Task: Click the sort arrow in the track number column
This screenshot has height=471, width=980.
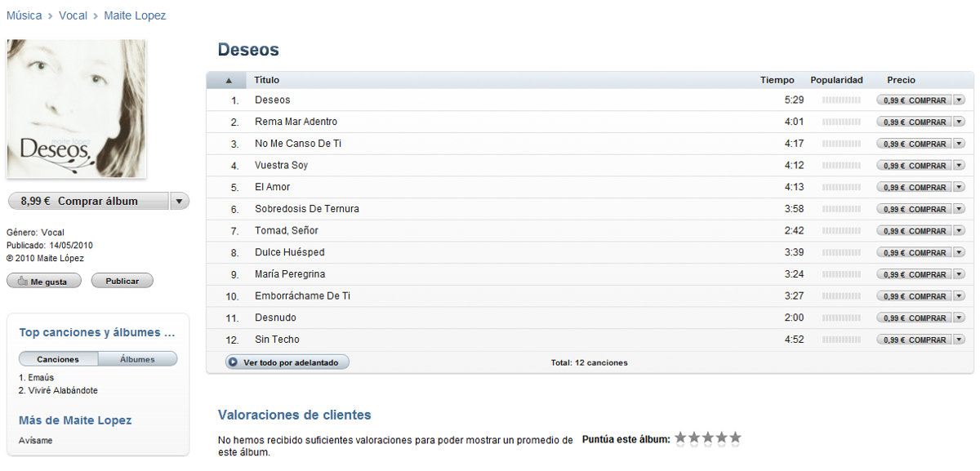Action: tap(229, 81)
